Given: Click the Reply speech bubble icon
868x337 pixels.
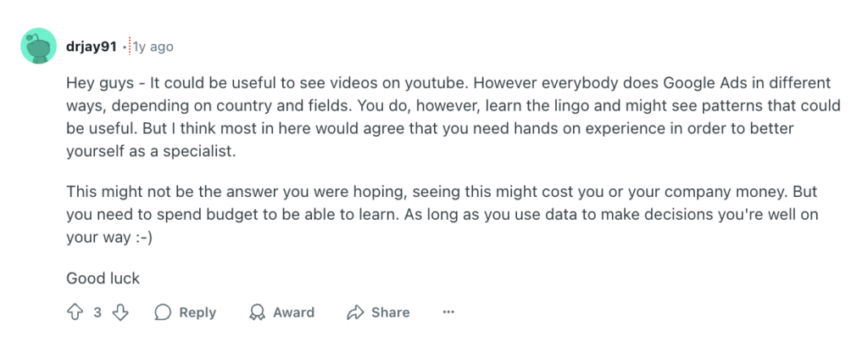Looking at the screenshot, I should pyautogui.click(x=163, y=312).
